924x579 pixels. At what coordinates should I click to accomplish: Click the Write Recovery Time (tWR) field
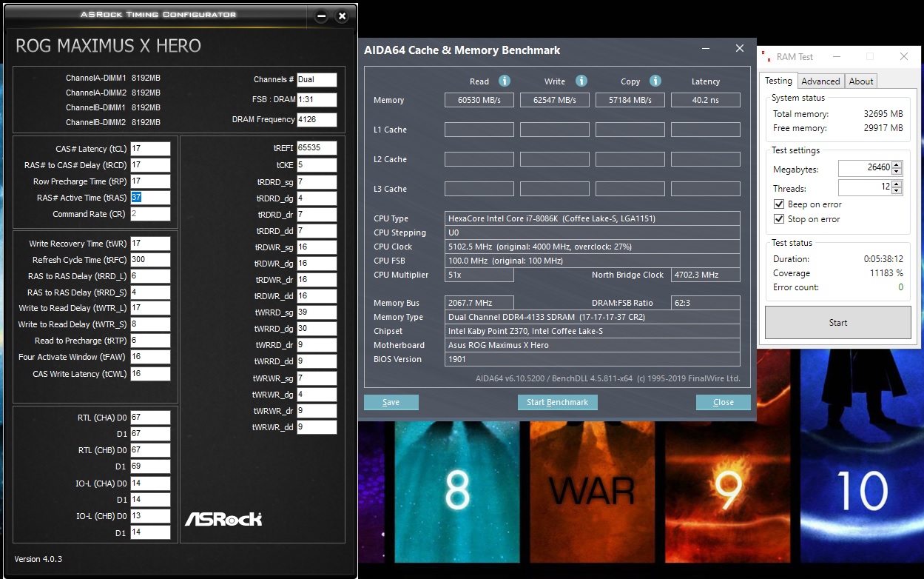(150, 244)
